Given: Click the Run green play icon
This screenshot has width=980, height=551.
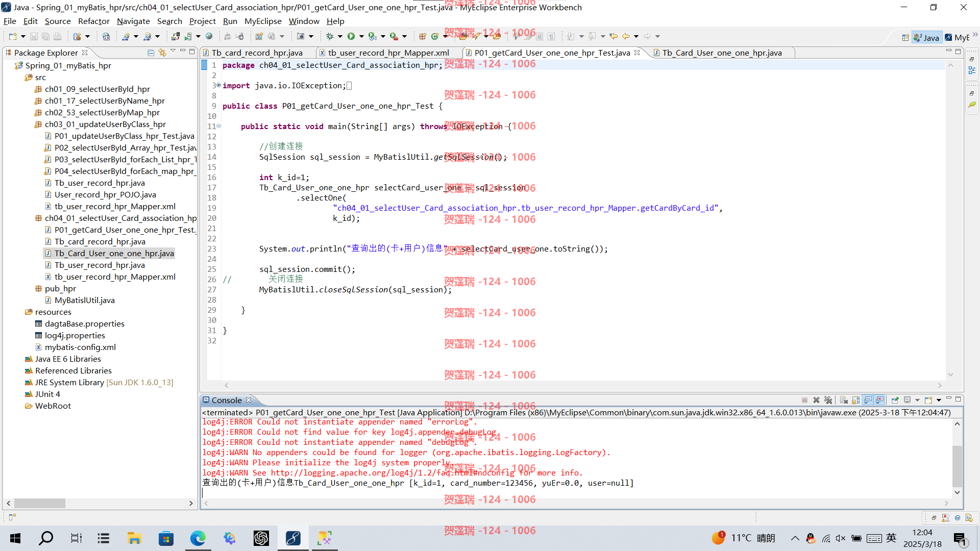Looking at the screenshot, I should (351, 36).
